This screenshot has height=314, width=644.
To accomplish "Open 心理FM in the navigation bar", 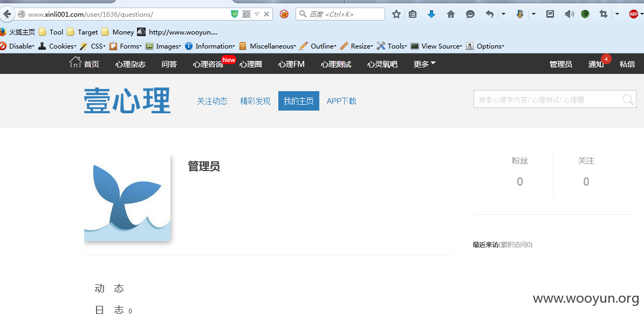I will click(291, 64).
